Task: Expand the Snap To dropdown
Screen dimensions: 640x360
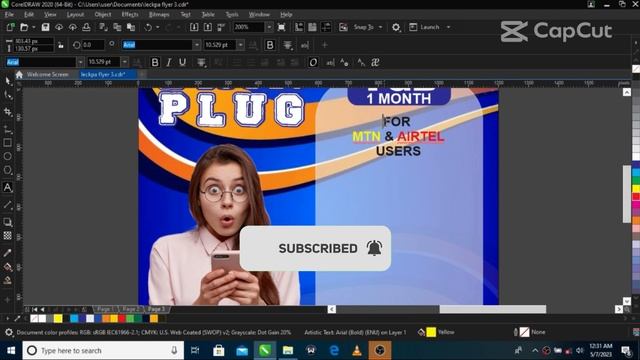Action: 380,27
